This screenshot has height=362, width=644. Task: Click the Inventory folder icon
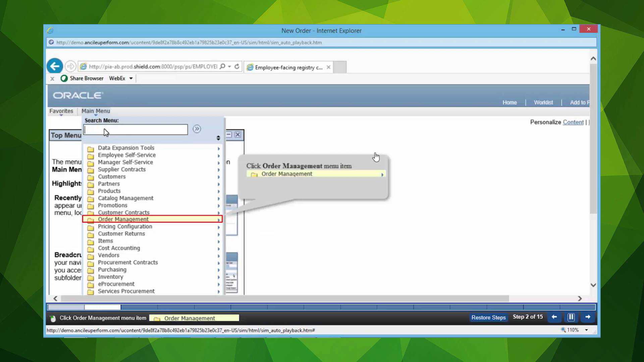click(90, 278)
